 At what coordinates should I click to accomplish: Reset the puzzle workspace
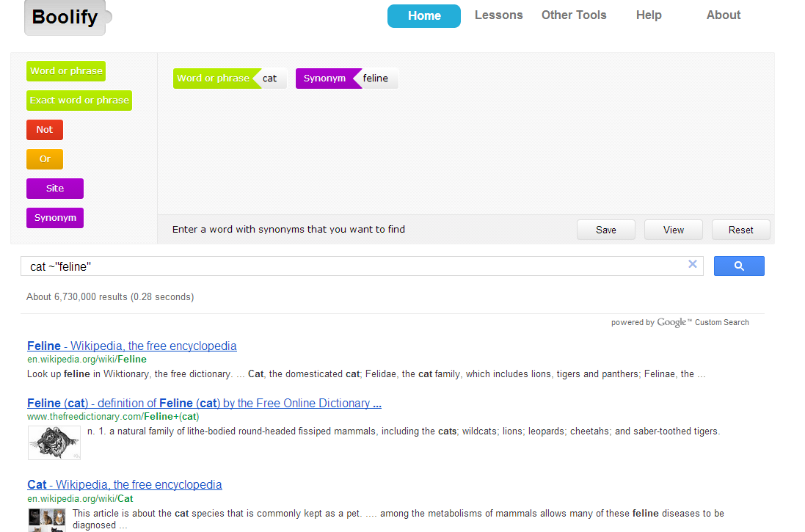[740, 230]
